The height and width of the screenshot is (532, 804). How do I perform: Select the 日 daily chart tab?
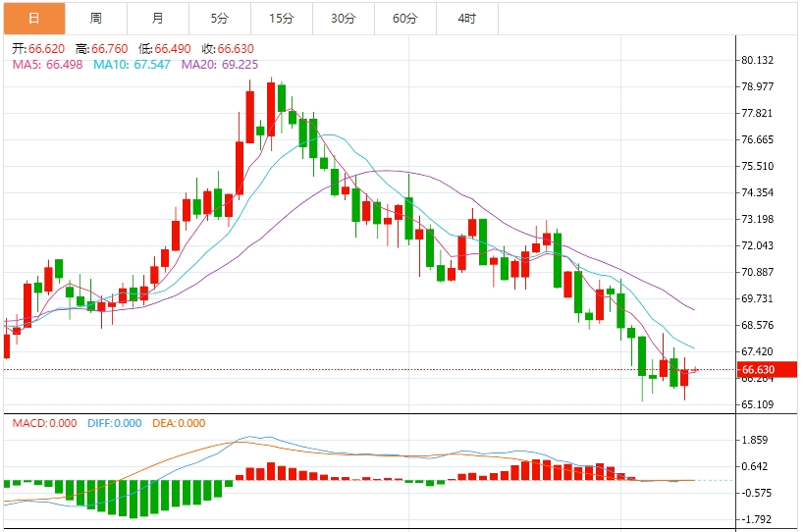pyautogui.click(x=34, y=19)
